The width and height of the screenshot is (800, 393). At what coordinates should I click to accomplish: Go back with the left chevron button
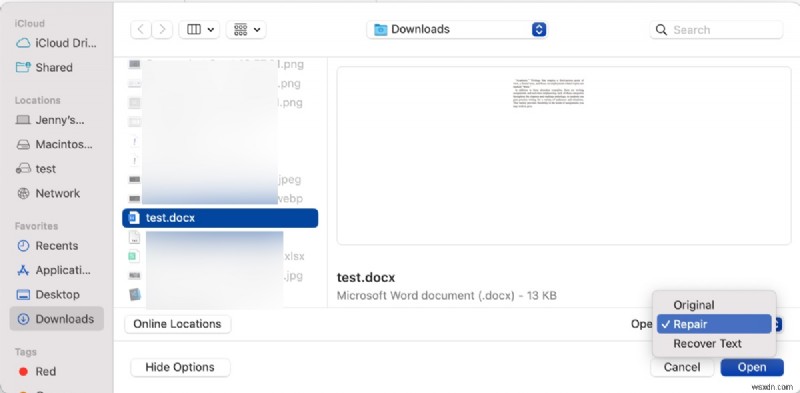pyautogui.click(x=140, y=30)
